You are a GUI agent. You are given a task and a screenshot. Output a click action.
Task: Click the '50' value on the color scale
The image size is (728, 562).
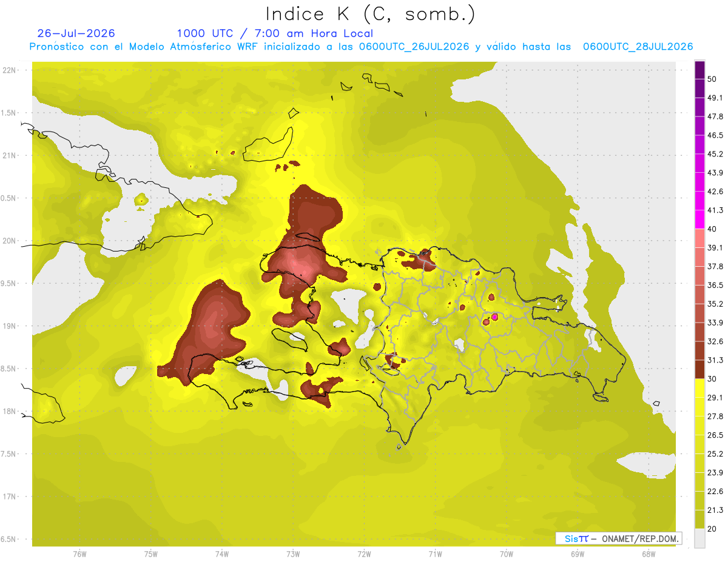click(x=713, y=79)
